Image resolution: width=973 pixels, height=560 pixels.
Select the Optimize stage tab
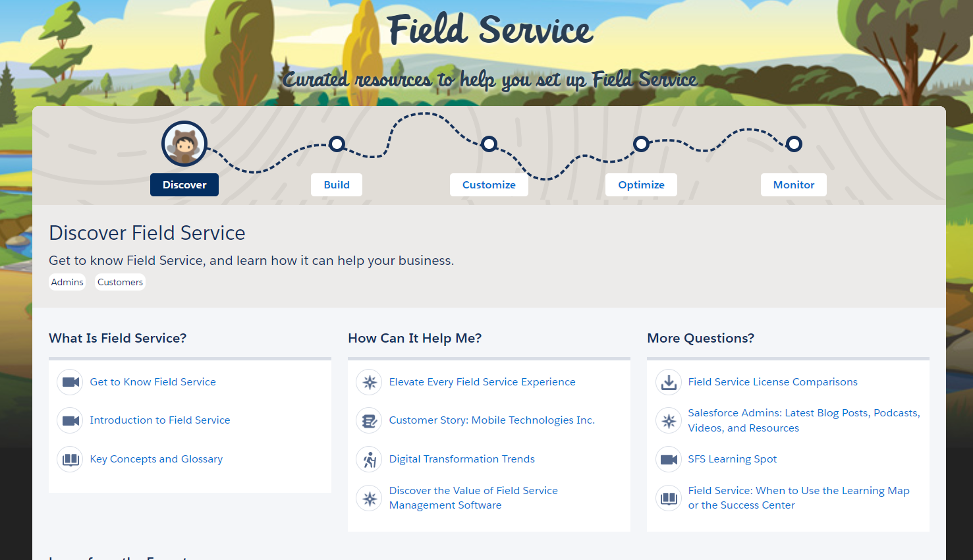pyautogui.click(x=641, y=185)
